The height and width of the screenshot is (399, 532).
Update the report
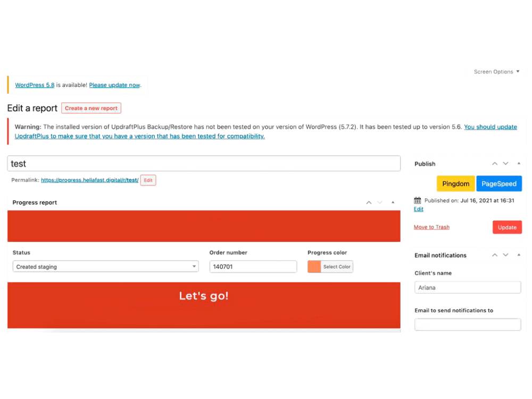(x=507, y=227)
